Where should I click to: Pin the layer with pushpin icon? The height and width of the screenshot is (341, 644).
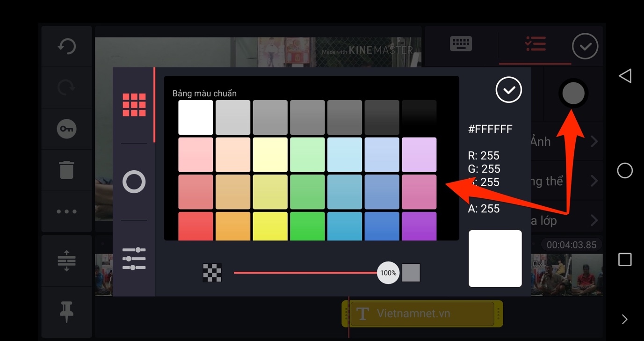(x=66, y=312)
